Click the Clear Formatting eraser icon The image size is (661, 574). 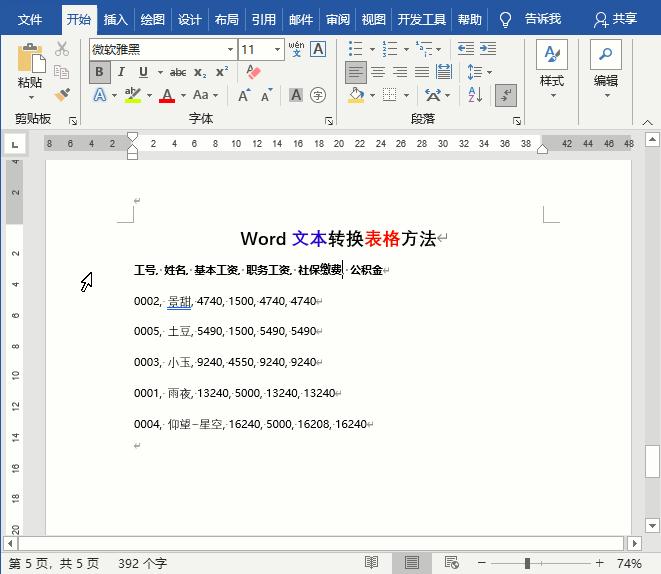[x=253, y=72]
